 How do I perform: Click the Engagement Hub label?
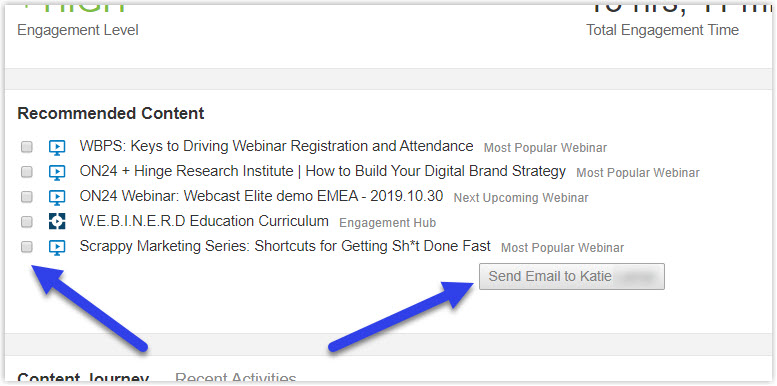(388, 223)
